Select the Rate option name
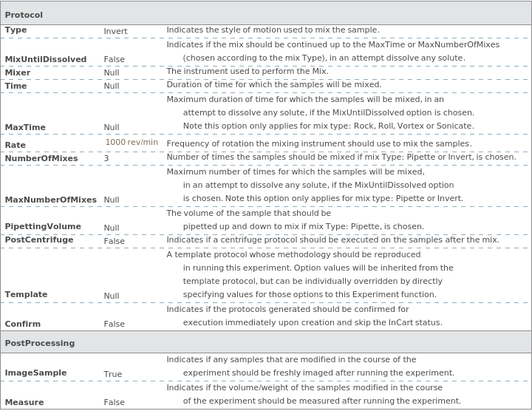This screenshot has height=411, width=532. click(x=16, y=145)
